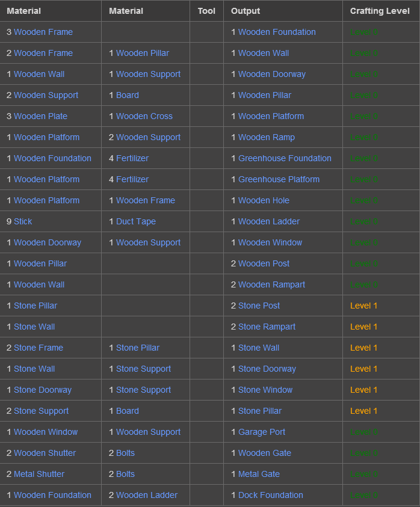Follow the Stick material link
Image resolution: width=420 pixels, height=507 pixels.
tap(23, 221)
